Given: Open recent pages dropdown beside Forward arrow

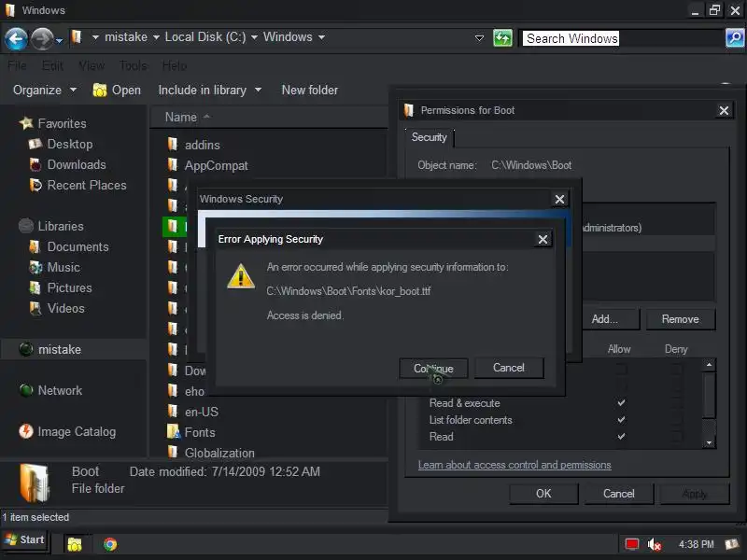Looking at the screenshot, I should (x=59, y=41).
